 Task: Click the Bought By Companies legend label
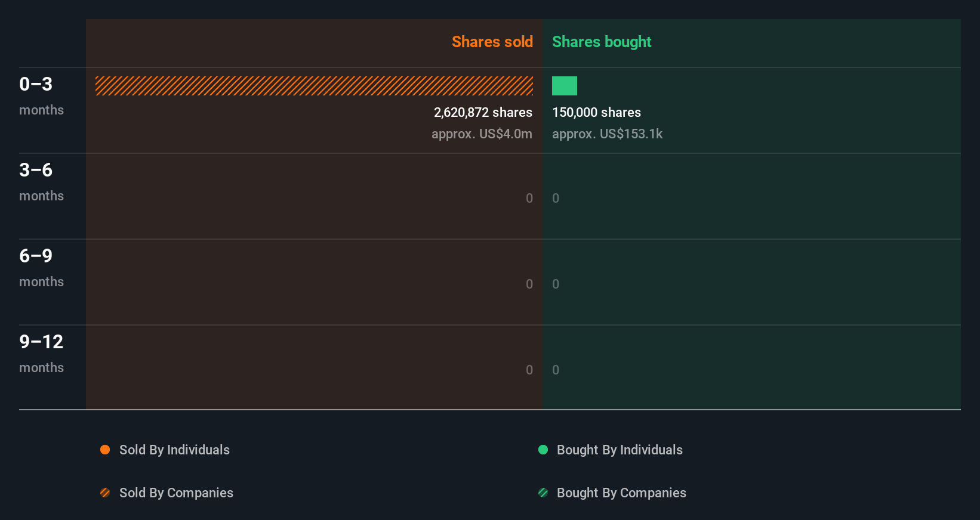[x=621, y=493]
